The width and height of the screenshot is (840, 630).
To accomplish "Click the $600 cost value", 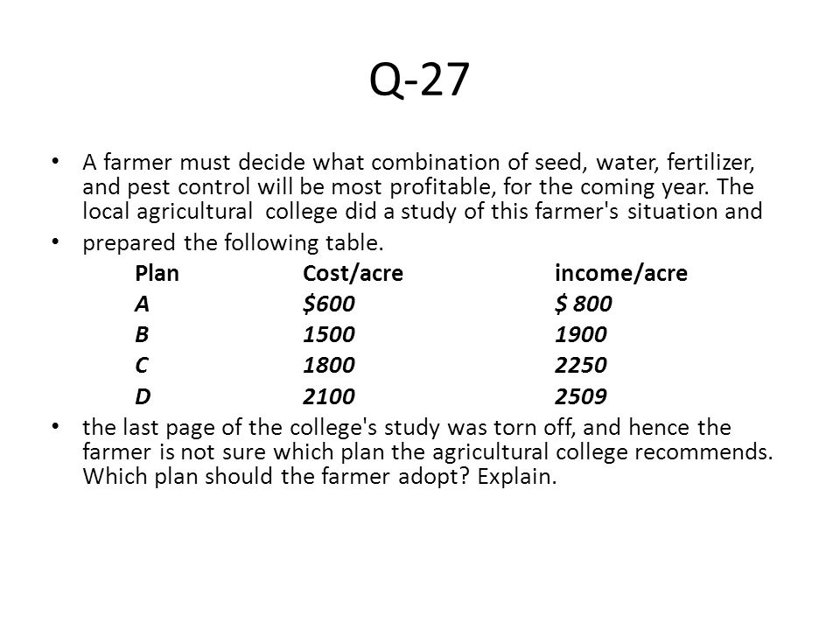I will click(329, 304).
